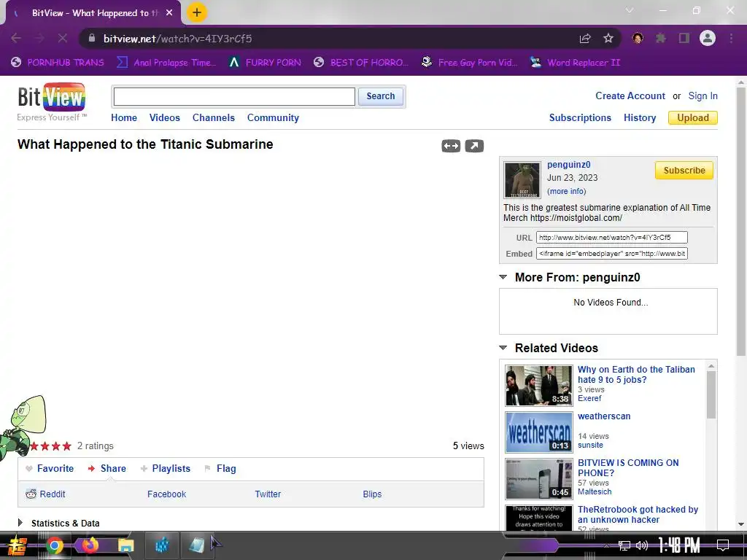
Task: Click the BitView search input field
Action: pos(234,97)
